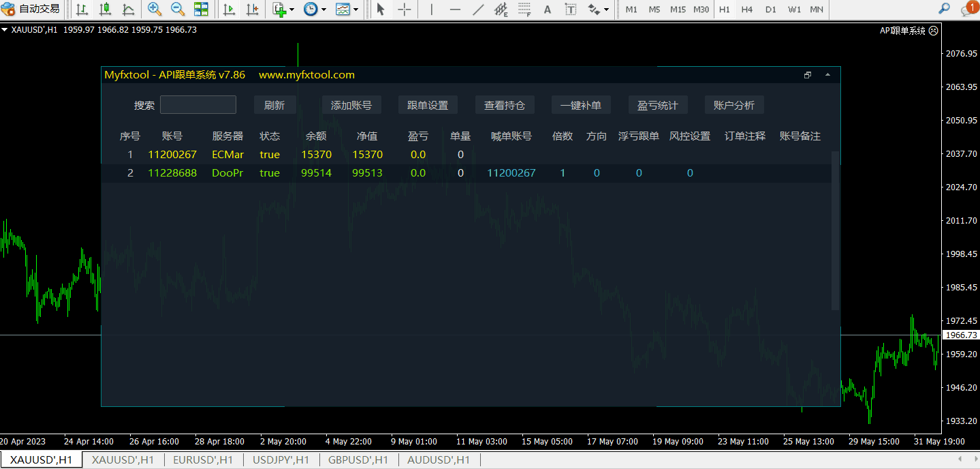Open 账户分析 account analysis

click(734, 105)
